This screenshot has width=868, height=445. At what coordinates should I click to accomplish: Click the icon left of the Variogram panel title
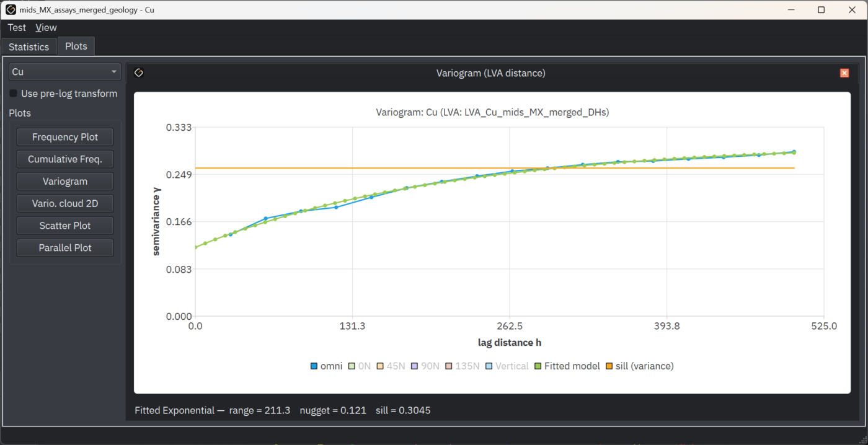(x=139, y=73)
